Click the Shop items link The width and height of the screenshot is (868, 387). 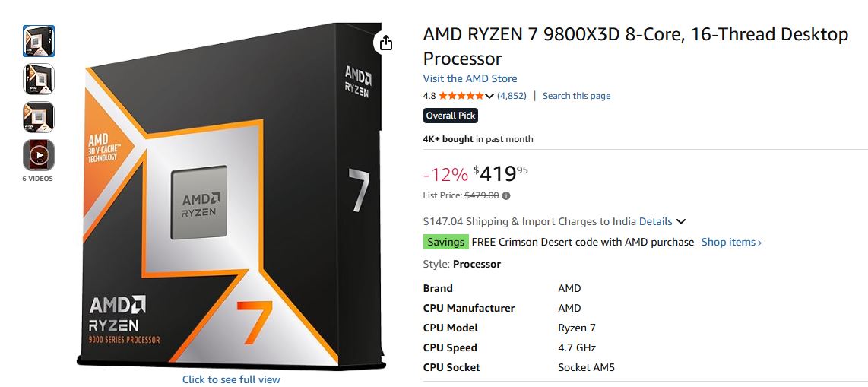(x=730, y=242)
